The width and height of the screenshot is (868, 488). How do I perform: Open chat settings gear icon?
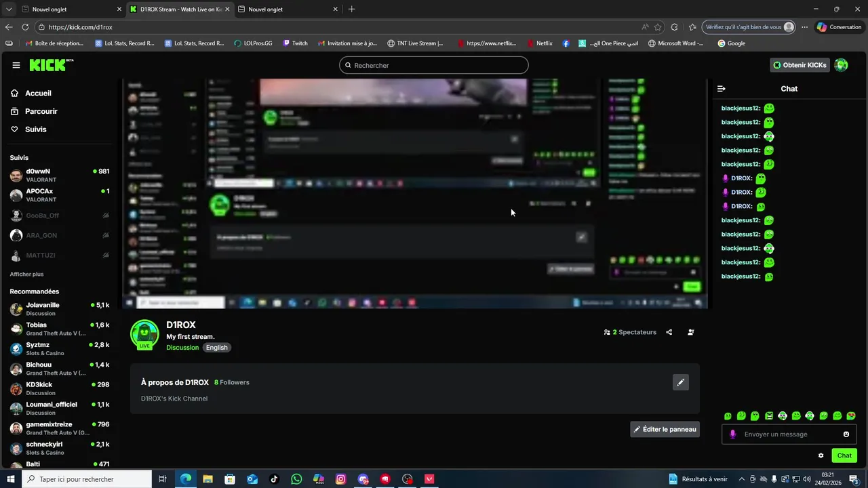click(x=821, y=455)
